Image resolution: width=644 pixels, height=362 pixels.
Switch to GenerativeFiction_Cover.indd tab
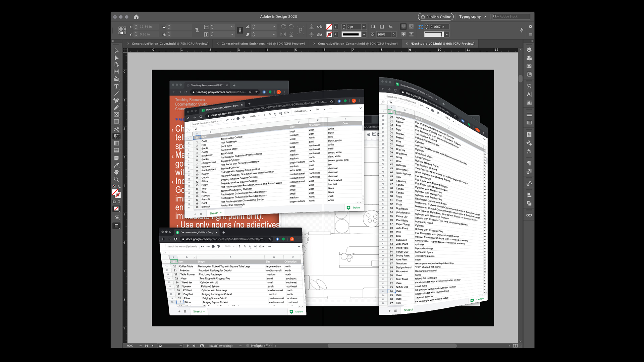click(170, 44)
